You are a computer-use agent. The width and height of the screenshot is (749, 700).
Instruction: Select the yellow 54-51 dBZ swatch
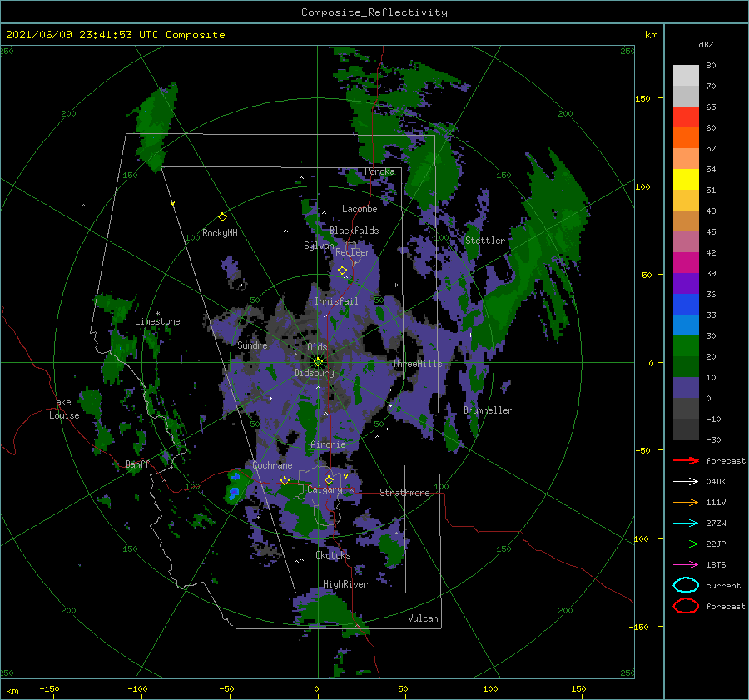tap(686, 179)
